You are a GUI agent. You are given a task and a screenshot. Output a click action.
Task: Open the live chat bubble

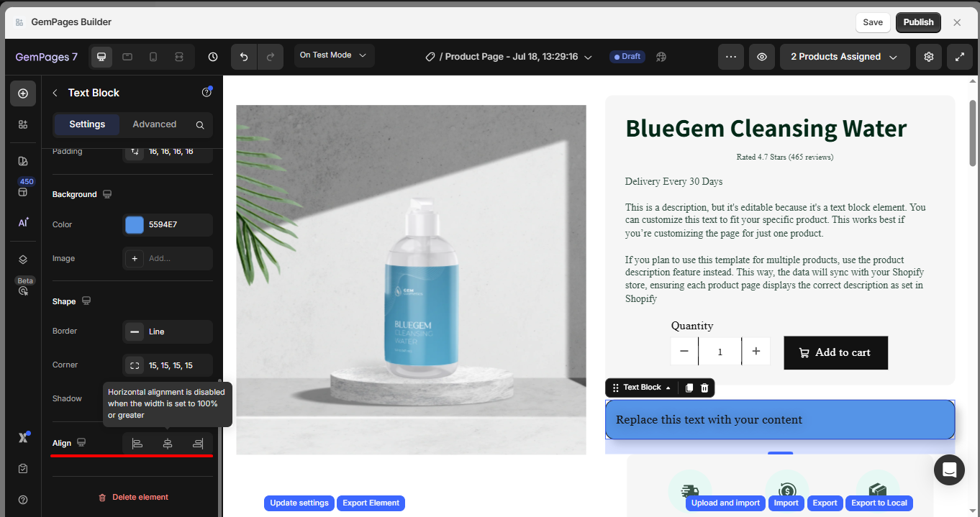click(x=949, y=470)
